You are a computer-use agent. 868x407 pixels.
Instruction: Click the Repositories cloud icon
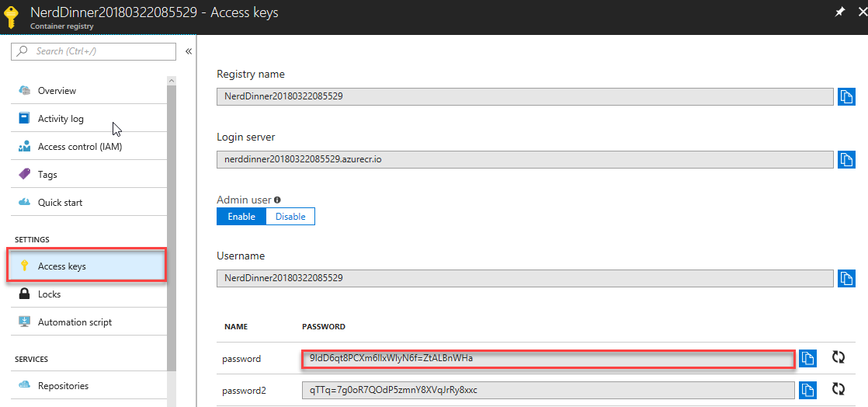(24, 385)
